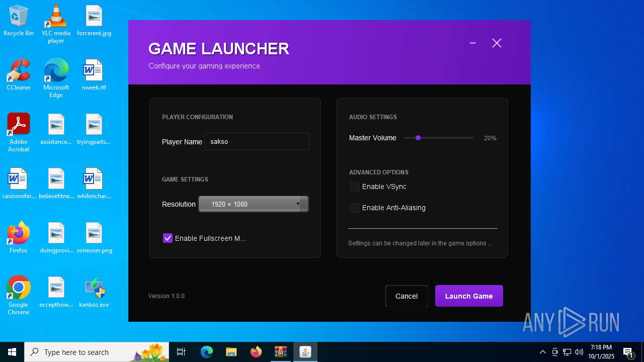Open the Recycle Bin desktop icon
The height and width of the screenshot is (362, 644).
pyautogui.click(x=19, y=21)
